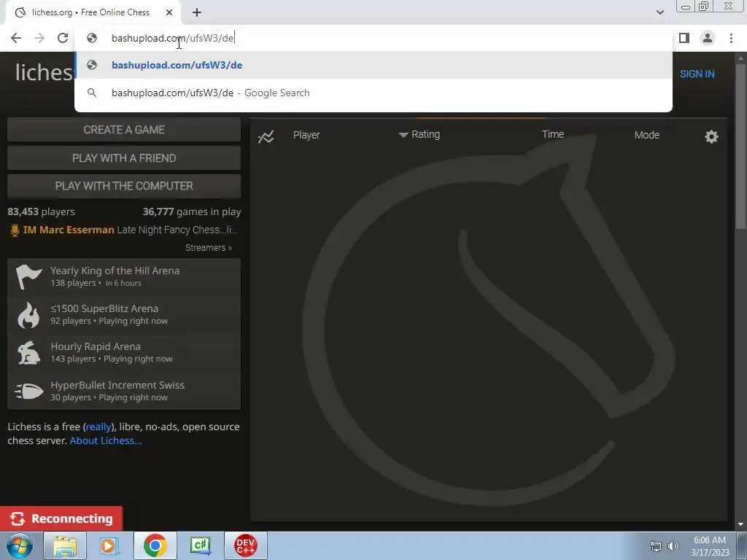Open the media player taskbar icon

click(x=109, y=545)
